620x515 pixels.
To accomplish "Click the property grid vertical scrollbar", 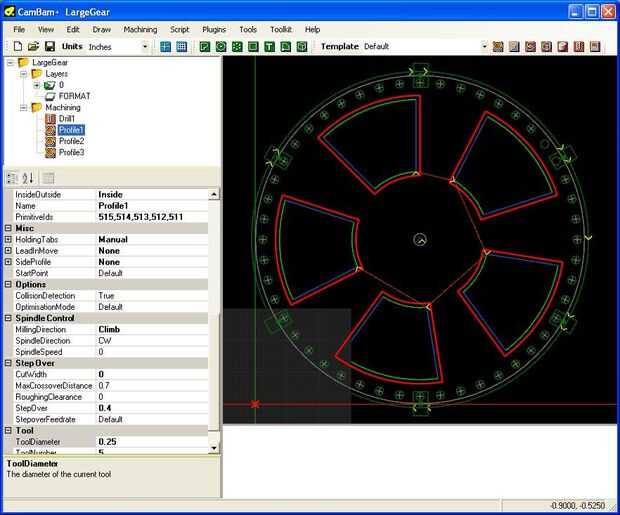I will (x=215, y=320).
